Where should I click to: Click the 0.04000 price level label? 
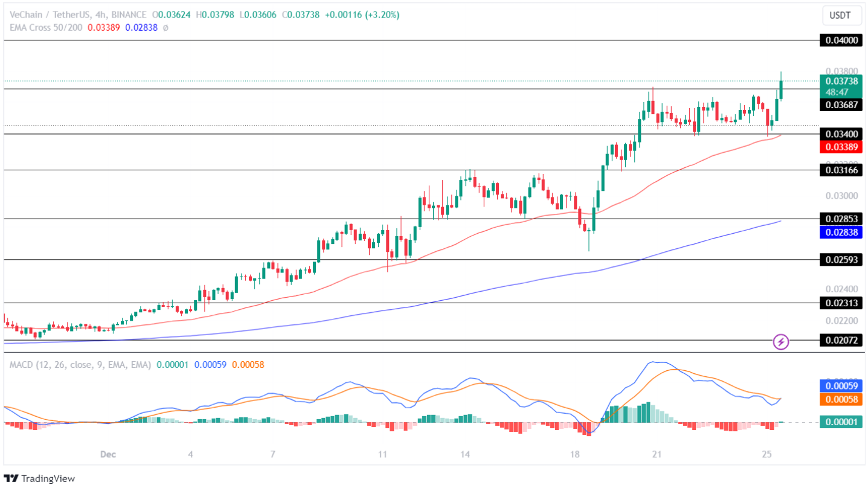point(840,40)
